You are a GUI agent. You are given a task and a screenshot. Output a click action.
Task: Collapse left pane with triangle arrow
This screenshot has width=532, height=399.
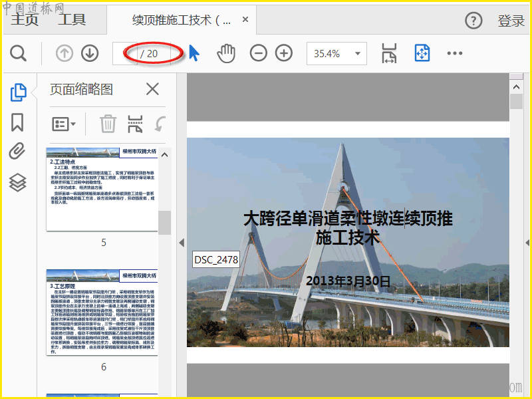182,243
